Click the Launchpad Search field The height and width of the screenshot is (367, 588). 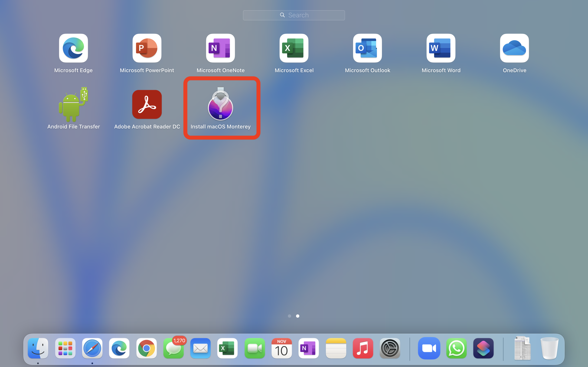point(294,15)
